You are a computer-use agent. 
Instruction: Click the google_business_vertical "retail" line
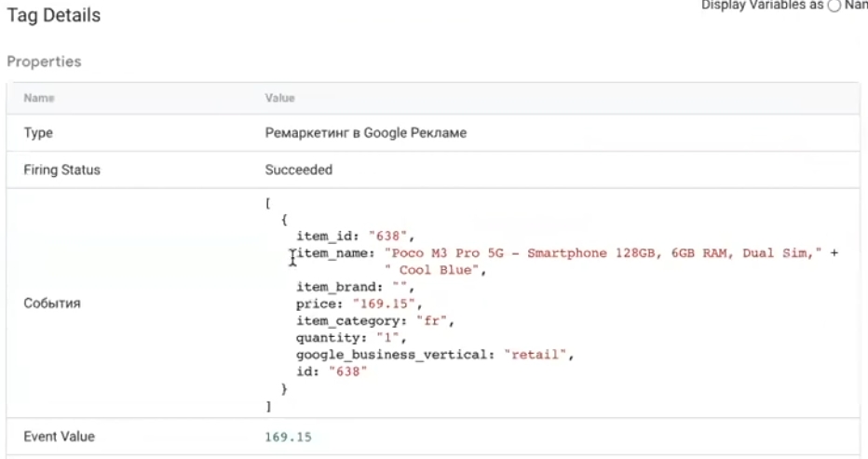pyautogui.click(x=435, y=355)
